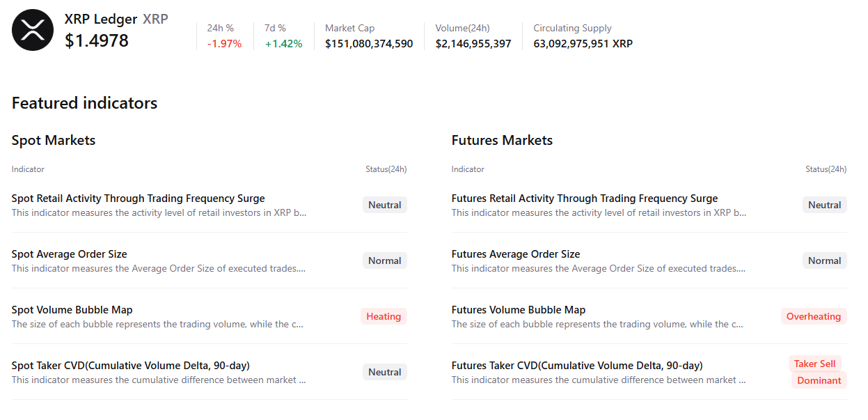868x420 pixels.
Task: Open the Spot Taker CVD indicator
Action: click(131, 366)
